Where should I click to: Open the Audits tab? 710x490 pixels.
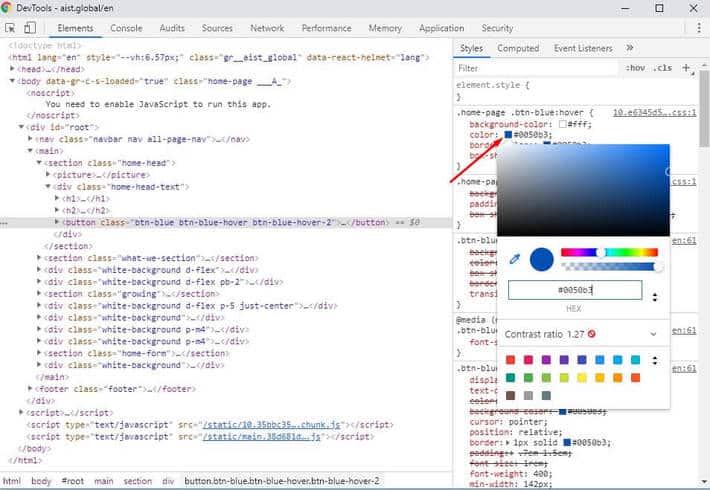point(172,28)
